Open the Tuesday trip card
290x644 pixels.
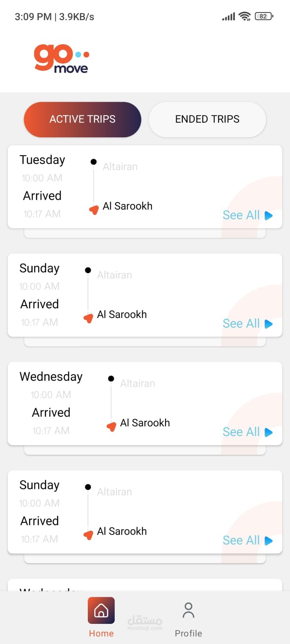pyautogui.click(x=145, y=187)
